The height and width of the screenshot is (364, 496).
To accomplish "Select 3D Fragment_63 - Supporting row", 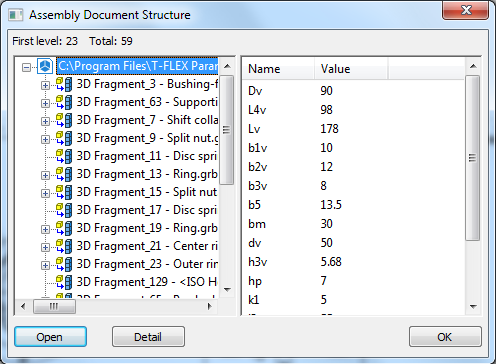I will pos(147,102).
